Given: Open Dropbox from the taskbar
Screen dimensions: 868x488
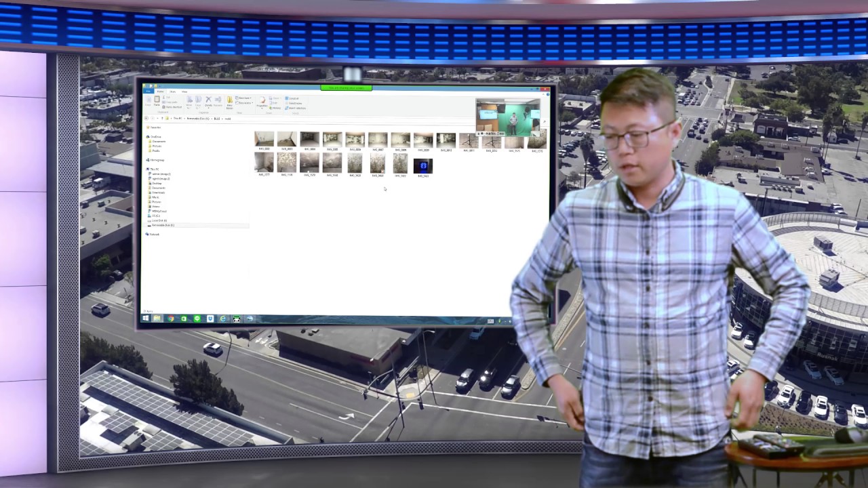Looking at the screenshot, I should click(210, 319).
